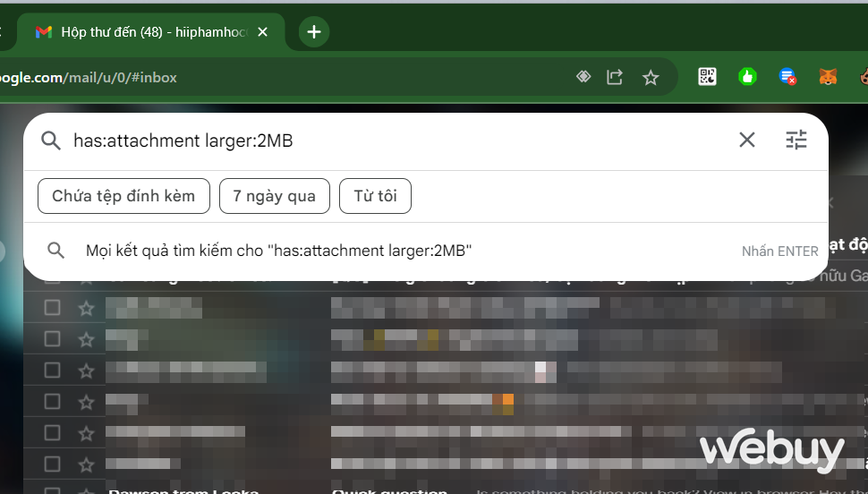Clear the search query with the X icon
868x494 pixels.
(746, 140)
